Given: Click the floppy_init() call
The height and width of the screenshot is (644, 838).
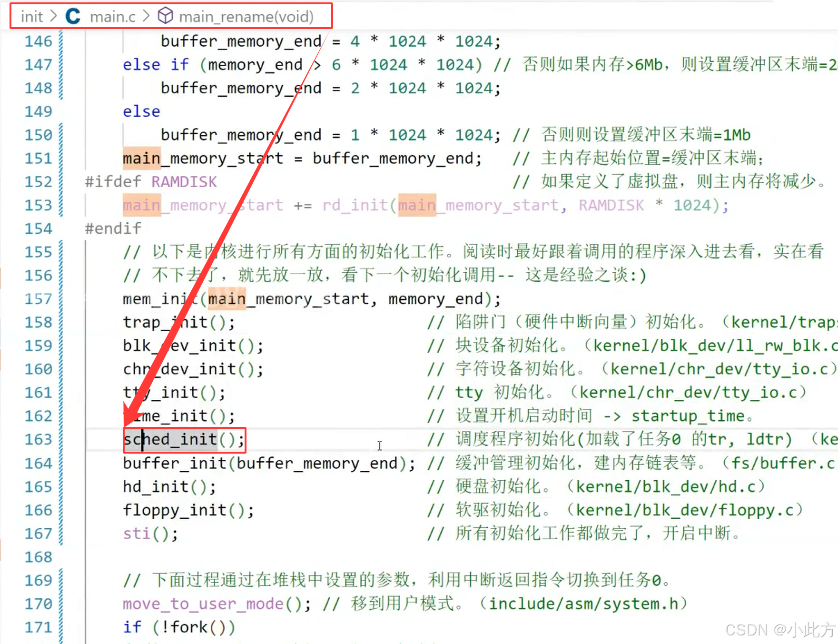Looking at the screenshot, I should pyautogui.click(x=188, y=510).
